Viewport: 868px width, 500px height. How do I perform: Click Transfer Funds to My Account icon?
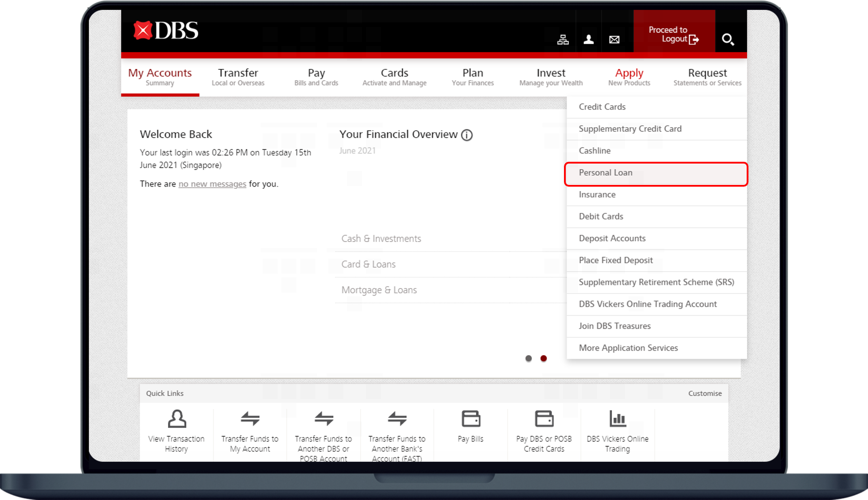pos(250,419)
